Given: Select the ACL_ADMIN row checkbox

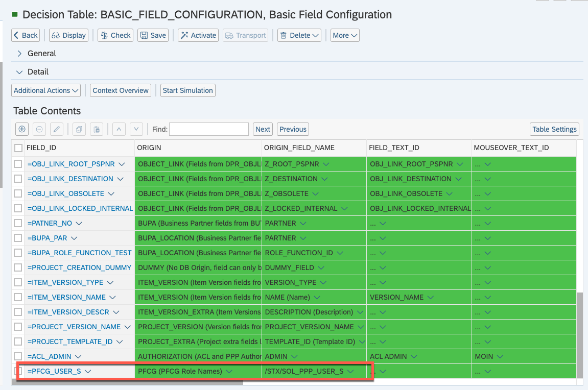Looking at the screenshot, I should click(18, 356).
